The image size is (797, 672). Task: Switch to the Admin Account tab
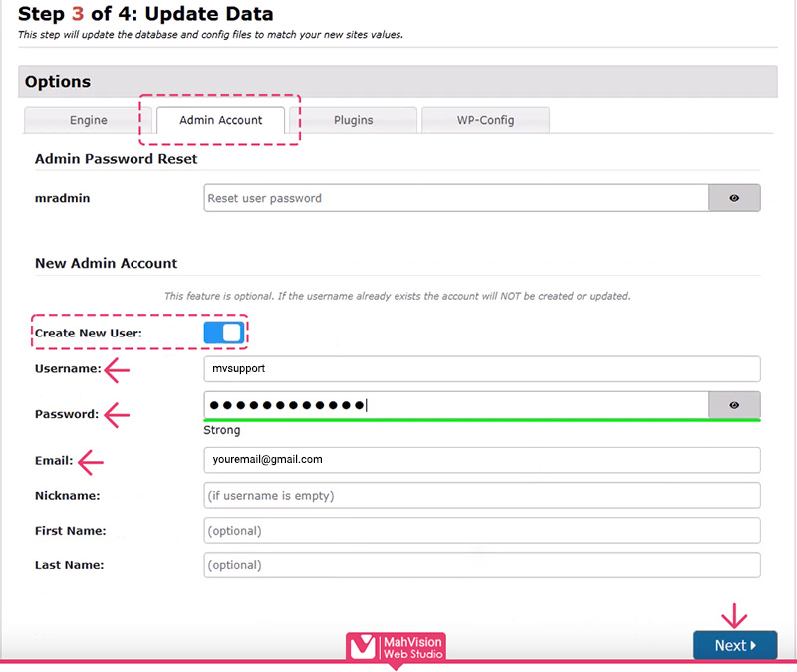pos(221,120)
